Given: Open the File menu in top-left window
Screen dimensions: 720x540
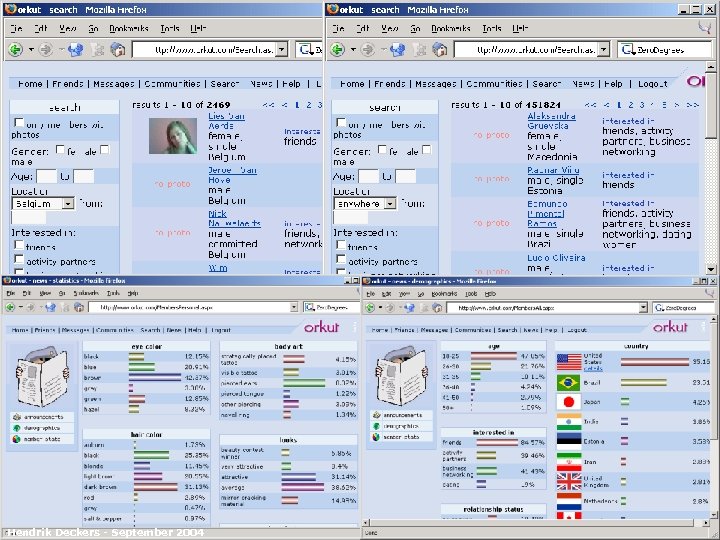Looking at the screenshot, I should pyautogui.click(x=17, y=28).
